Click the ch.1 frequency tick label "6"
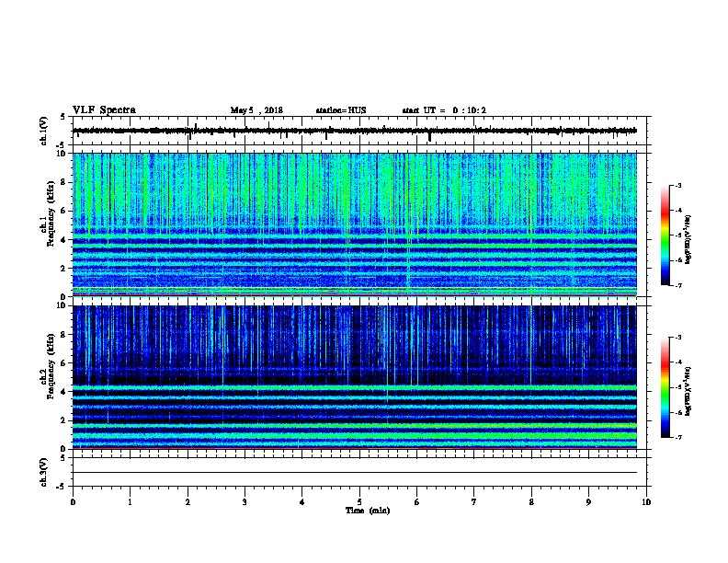 (64, 211)
